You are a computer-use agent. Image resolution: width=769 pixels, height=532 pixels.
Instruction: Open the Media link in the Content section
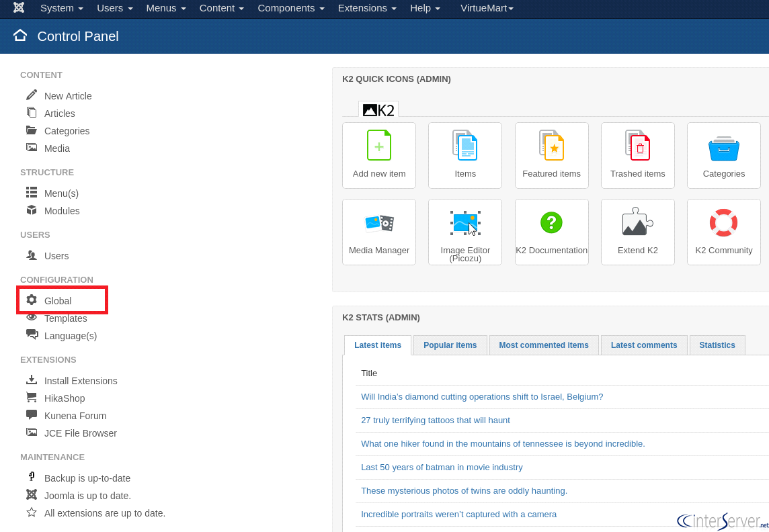click(57, 148)
